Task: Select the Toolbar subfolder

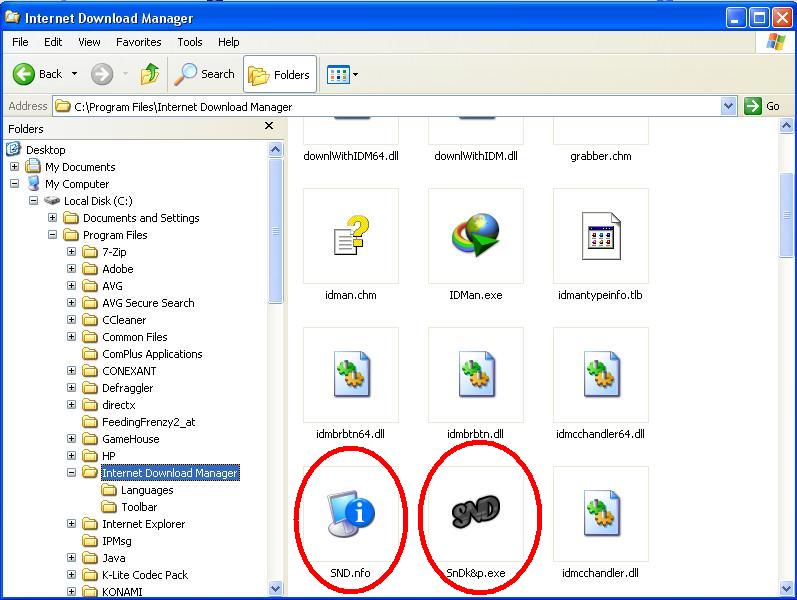Action: tap(139, 507)
